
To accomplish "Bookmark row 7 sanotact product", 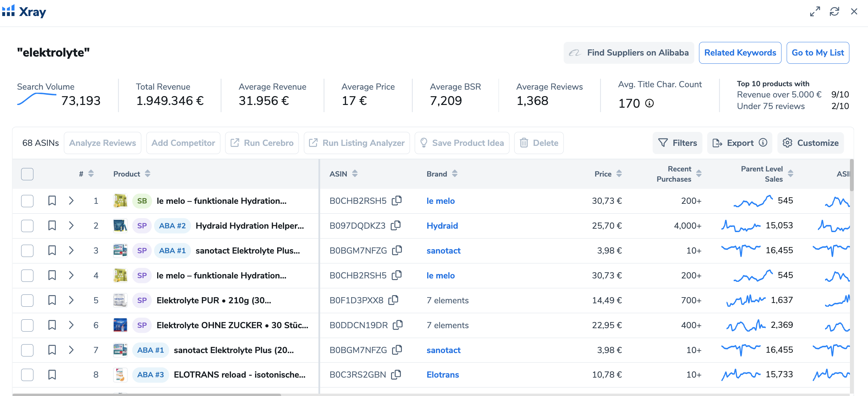I will coord(52,350).
